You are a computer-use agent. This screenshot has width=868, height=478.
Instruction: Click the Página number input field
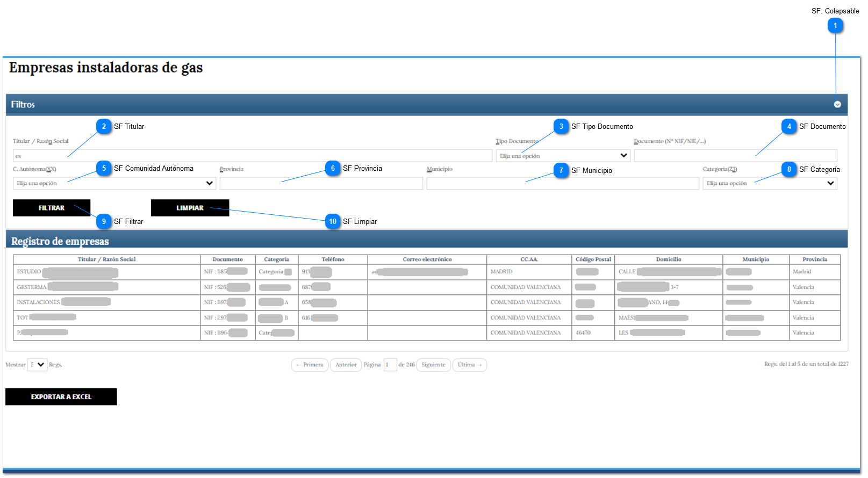[x=390, y=365]
